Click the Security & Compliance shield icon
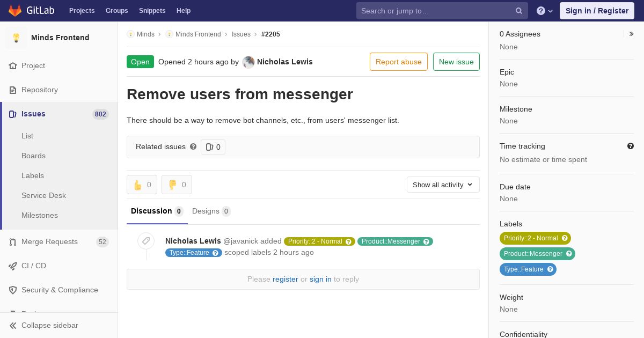The width and height of the screenshot is (644, 338). 13,290
